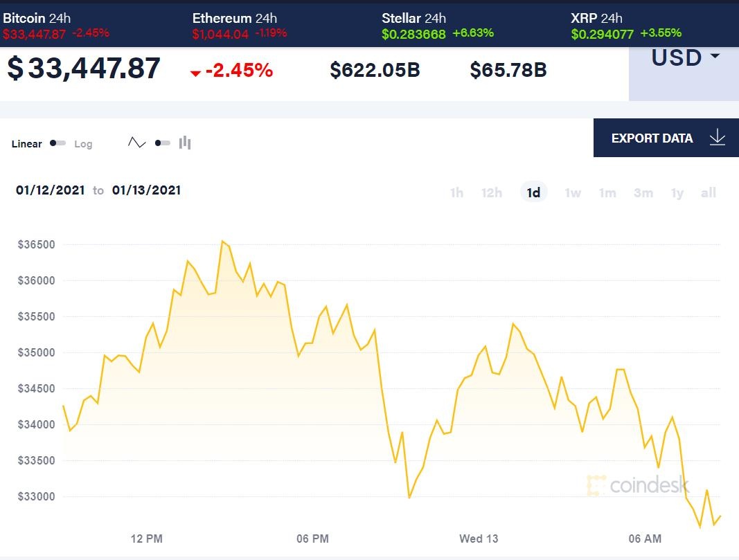This screenshot has height=560, width=739.
Task: Click the Export Data button
Action: coord(651,138)
